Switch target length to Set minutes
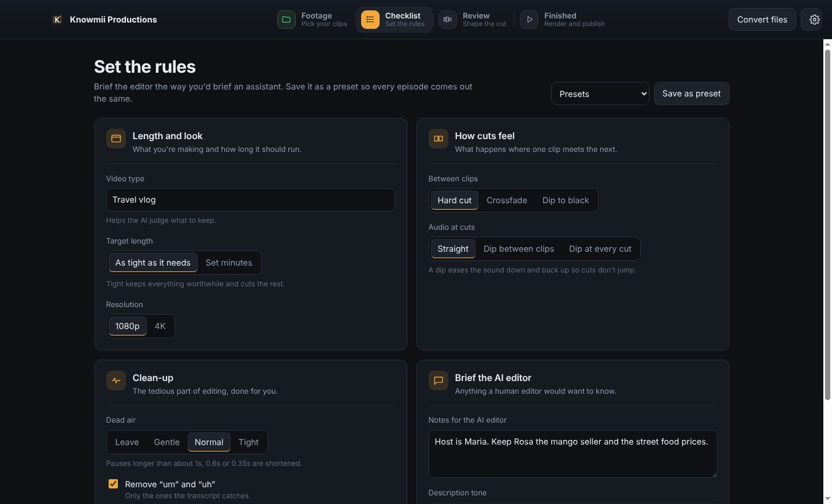The height and width of the screenshot is (504, 832). pos(229,263)
